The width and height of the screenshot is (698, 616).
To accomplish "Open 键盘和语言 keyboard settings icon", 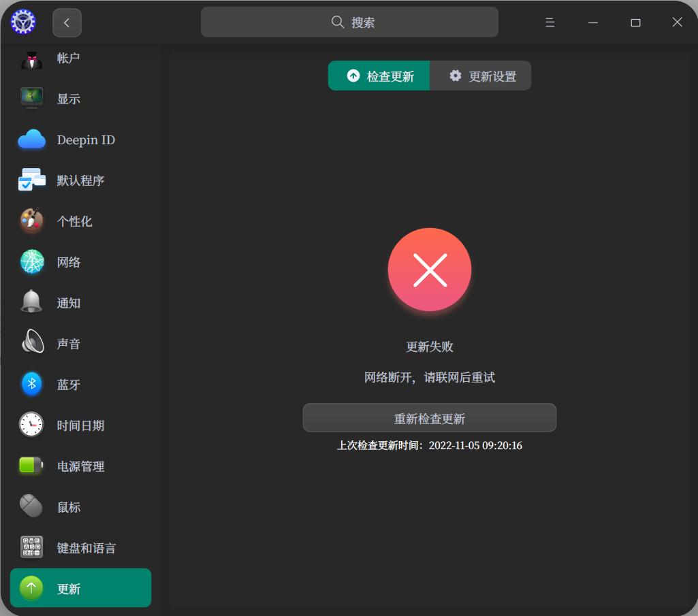I will [x=31, y=547].
